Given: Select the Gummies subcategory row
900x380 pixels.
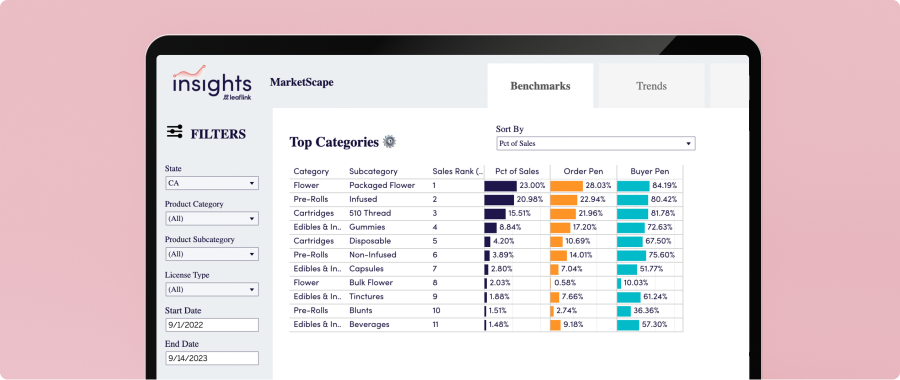Looking at the screenshot, I should 486,227.
